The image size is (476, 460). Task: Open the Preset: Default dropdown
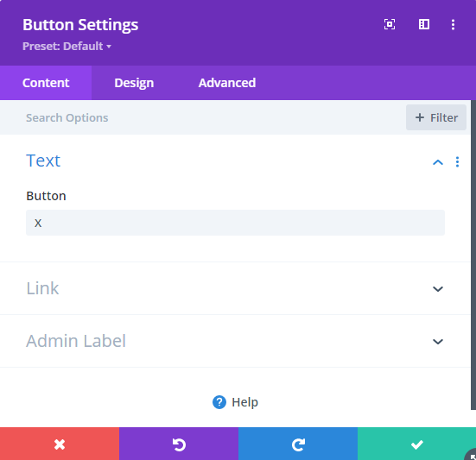pyautogui.click(x=67, y=47)
